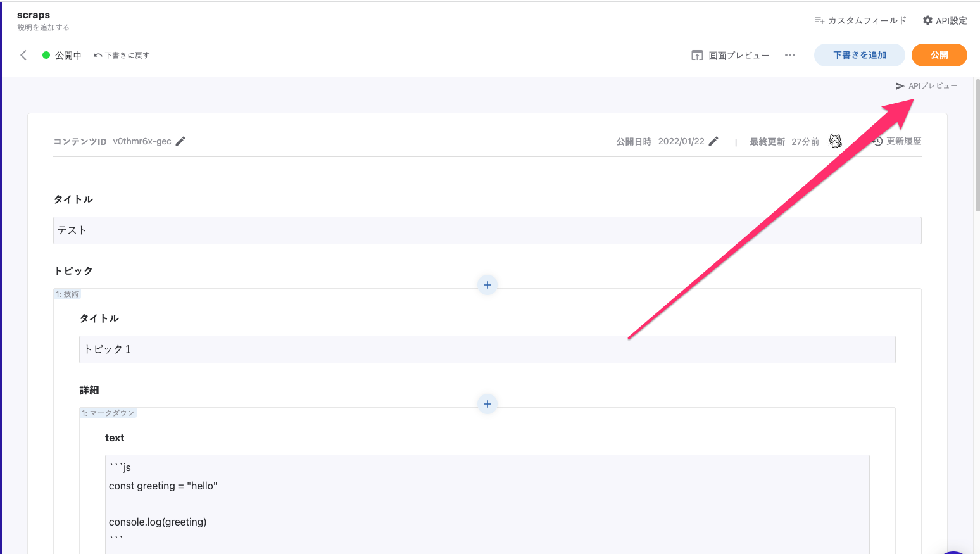Click the pencil icon beside content ID
The width and height of the screenshot is (980, 554).
coord(180,141)
